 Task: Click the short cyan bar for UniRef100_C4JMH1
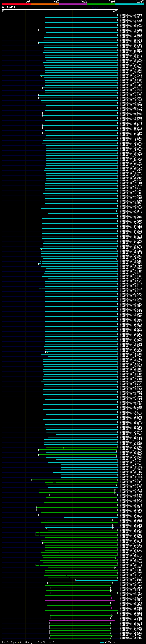click(97, 580)
